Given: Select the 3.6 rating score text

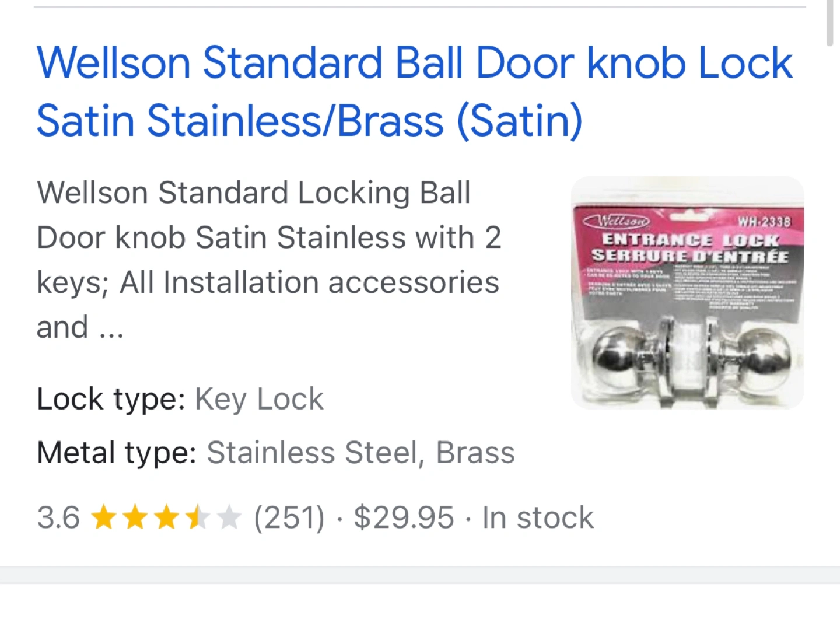Looking at the screenshot, I should point(58,517).
